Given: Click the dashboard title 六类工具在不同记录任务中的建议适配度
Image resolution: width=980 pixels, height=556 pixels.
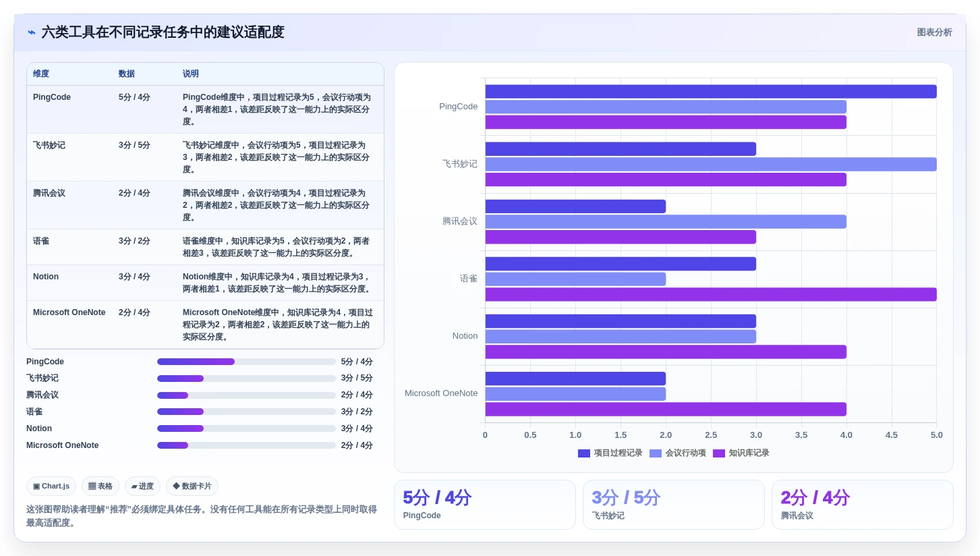Looking at the screenshot, I should (x=163, y=32).
